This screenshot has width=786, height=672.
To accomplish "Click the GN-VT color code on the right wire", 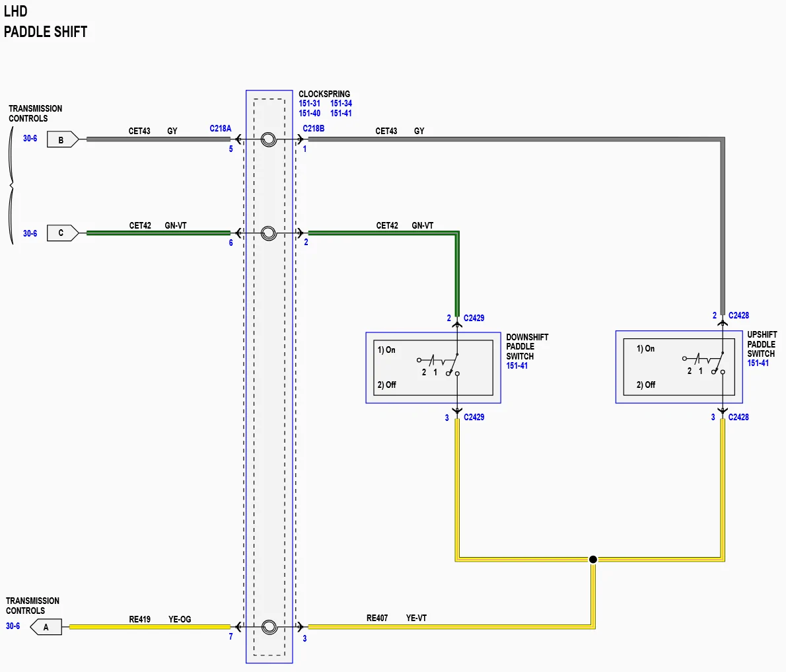I will [x=423, y=226].
